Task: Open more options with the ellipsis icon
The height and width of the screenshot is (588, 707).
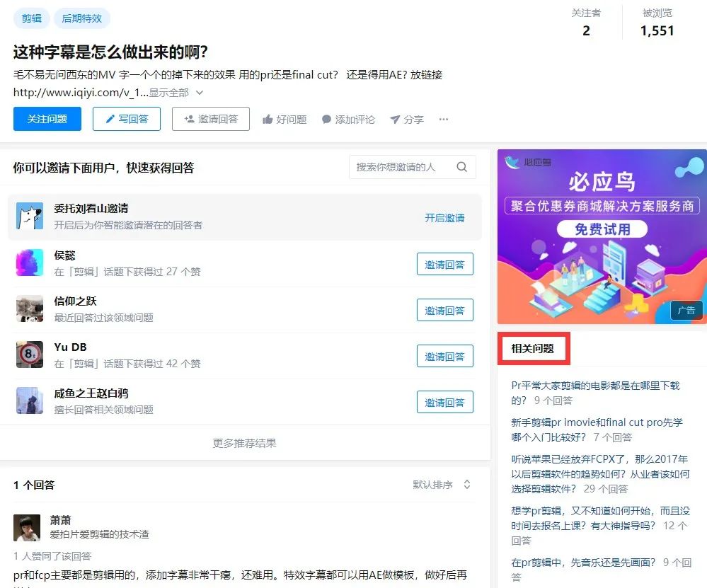Action: click(444, 120)
